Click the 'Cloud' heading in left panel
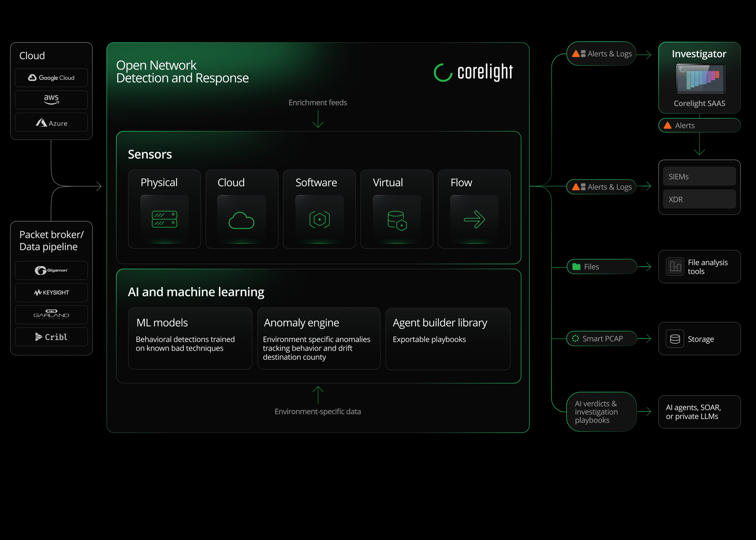 pyautogui.click(x=32, y=56)
